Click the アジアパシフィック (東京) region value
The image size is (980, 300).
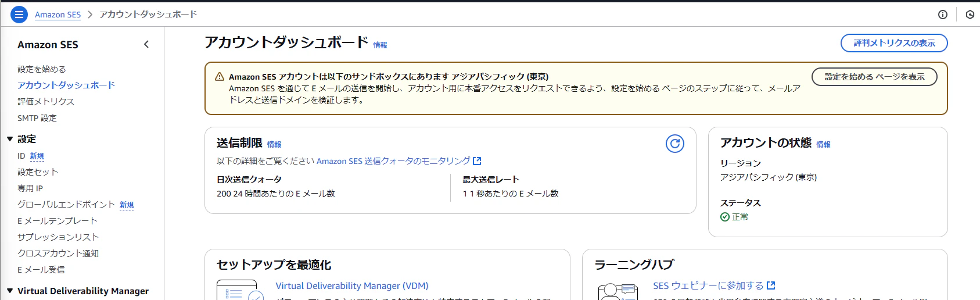pyautogui.click(x=769, y=177)
